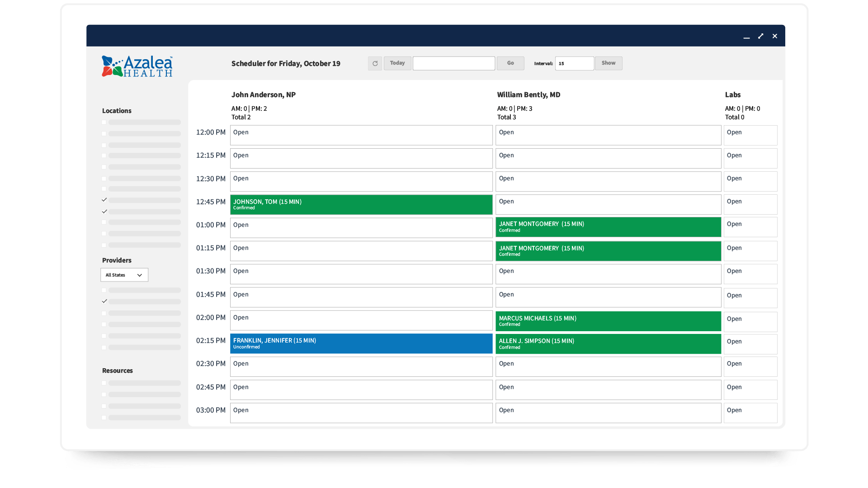This screenshot has width=868, height=488.
Task: Uncheck the checked Providers checkbox
Action: (x=104, y=301)
